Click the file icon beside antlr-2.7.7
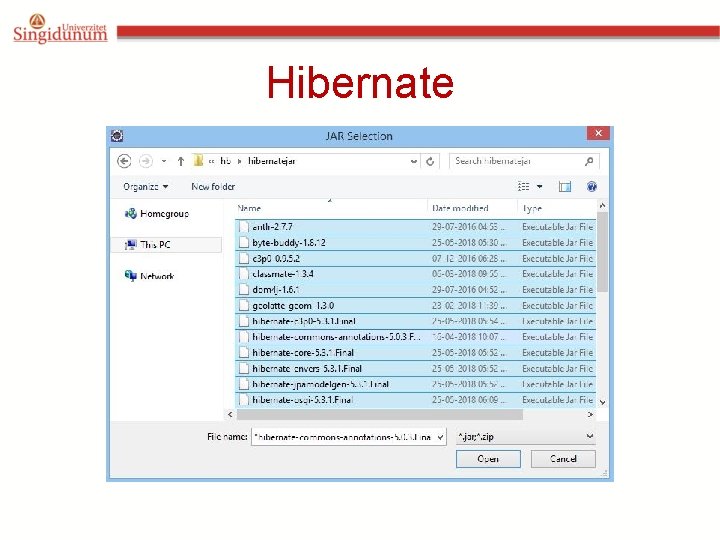The image size is (720, 540). pos(244,227)
